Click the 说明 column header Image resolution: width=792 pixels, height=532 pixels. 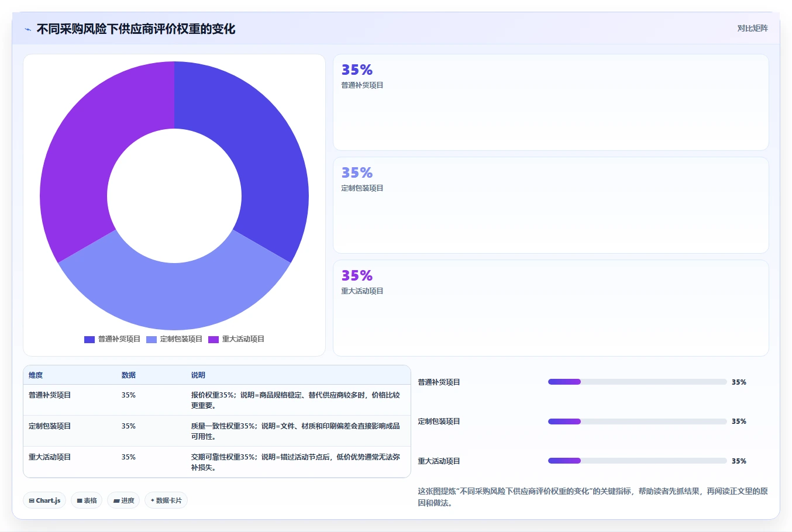tap(198, 375)
